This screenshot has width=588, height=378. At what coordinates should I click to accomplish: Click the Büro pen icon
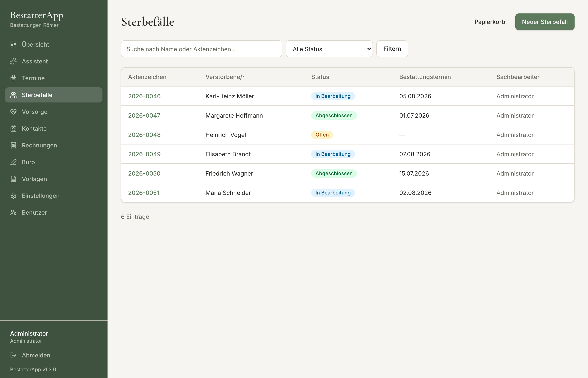[13, 162]
